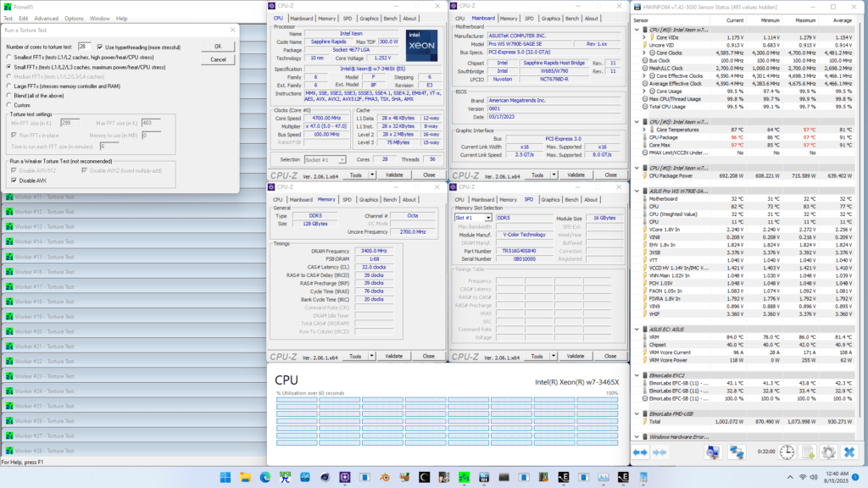Open HWiNFO remote network monitors icon
The width and height of the screenshot is (868, 488).
737,452
